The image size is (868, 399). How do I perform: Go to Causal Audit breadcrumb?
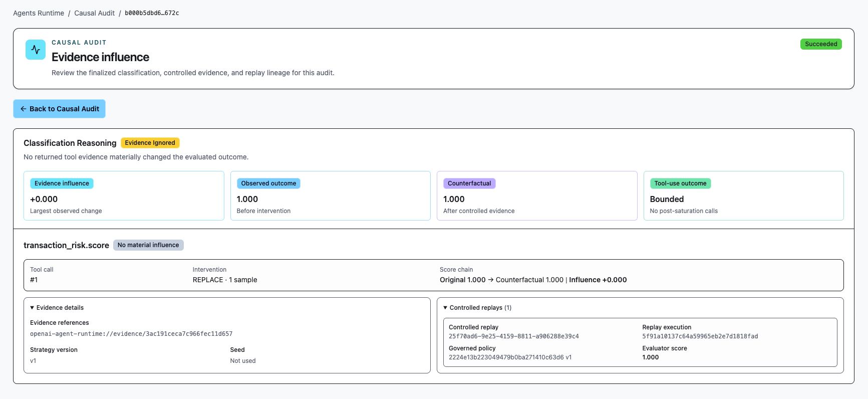[x=94, y=13]
